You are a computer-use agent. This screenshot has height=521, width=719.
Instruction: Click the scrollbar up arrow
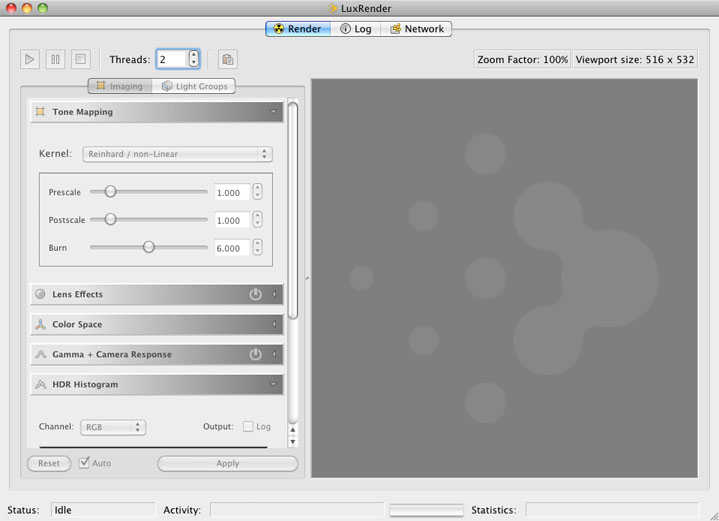[293, 430]
